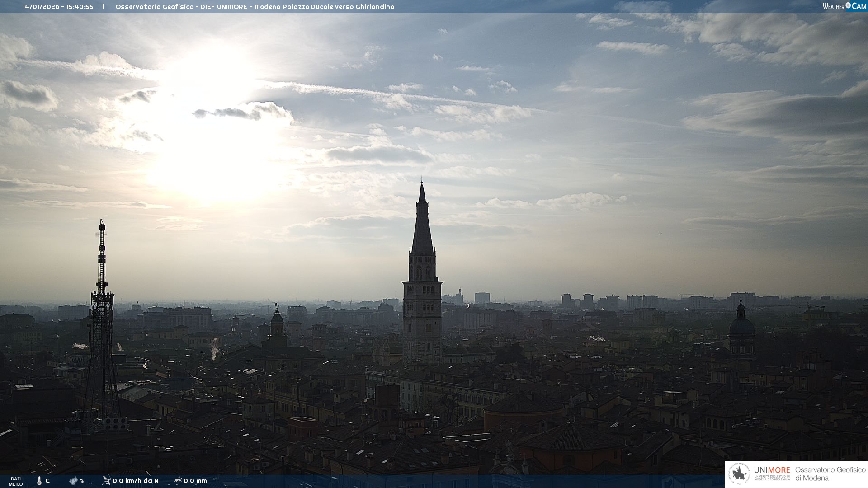The image size is (868, 488).
Task: Click the UNIMORE horseman seal emblem
Action: click(x=739, y=474)
